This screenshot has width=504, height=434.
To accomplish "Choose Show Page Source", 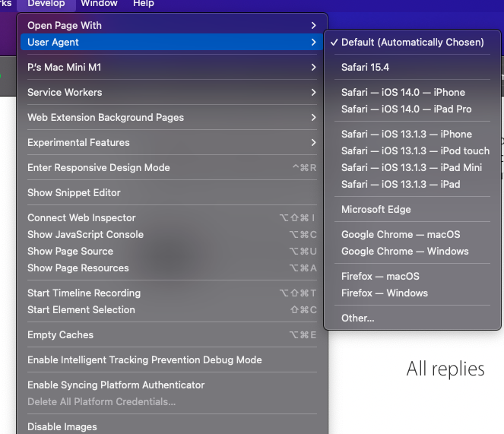I will 70,252.
